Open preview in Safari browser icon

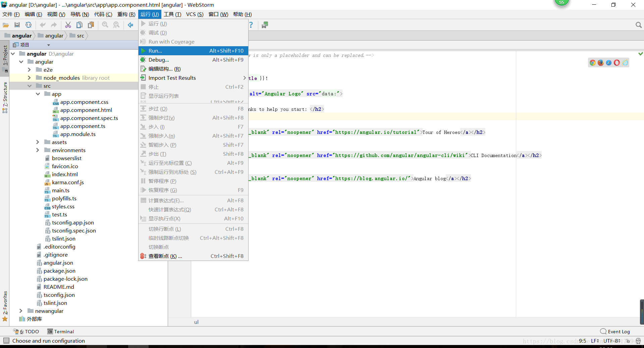coord(609,63)
